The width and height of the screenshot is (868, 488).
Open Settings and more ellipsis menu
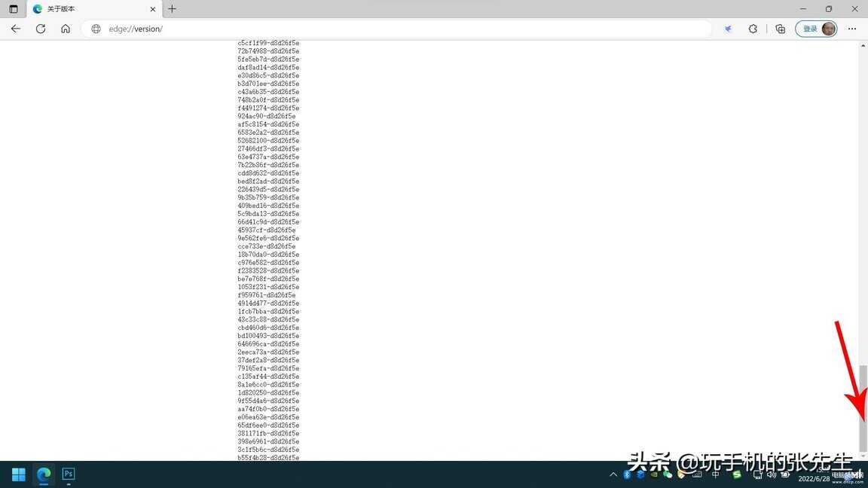pyautogui.click(x=852, y=29)
